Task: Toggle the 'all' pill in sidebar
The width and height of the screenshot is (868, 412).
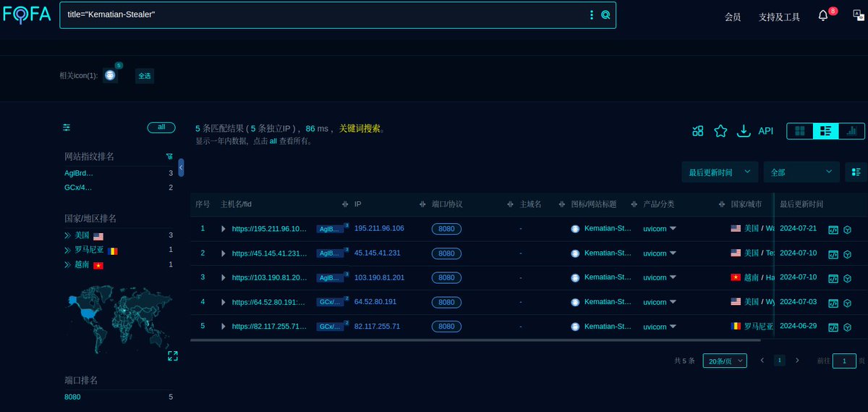Action: pyautogui.click(x=161, y=127)
